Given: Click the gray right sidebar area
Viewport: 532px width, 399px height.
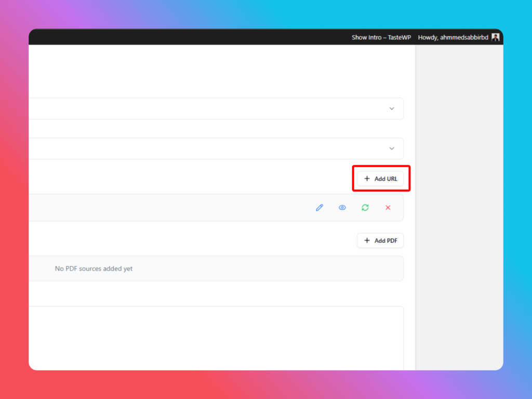Looking at the screenshot, I should (459, 208).
